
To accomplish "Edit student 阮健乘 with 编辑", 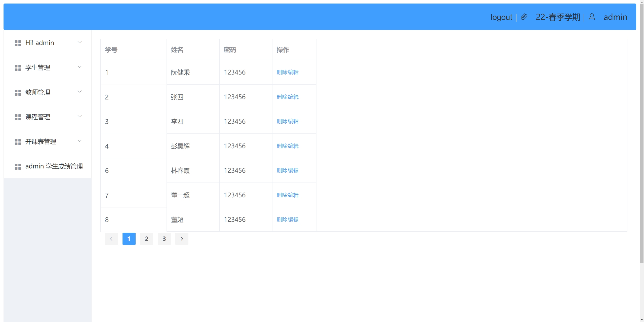I will click(293, 72).
